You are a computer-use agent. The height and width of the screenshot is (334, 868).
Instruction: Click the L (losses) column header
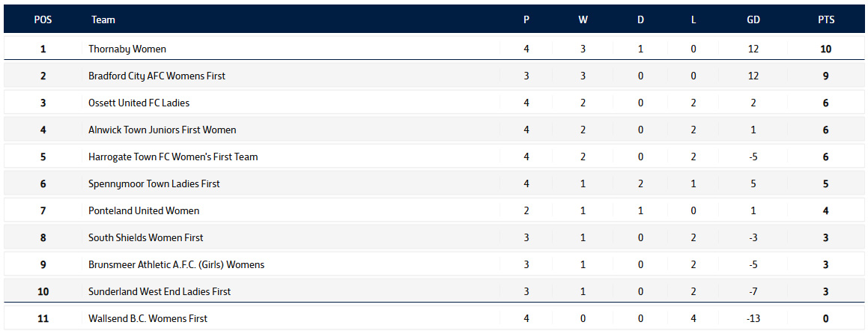point(694,20)
